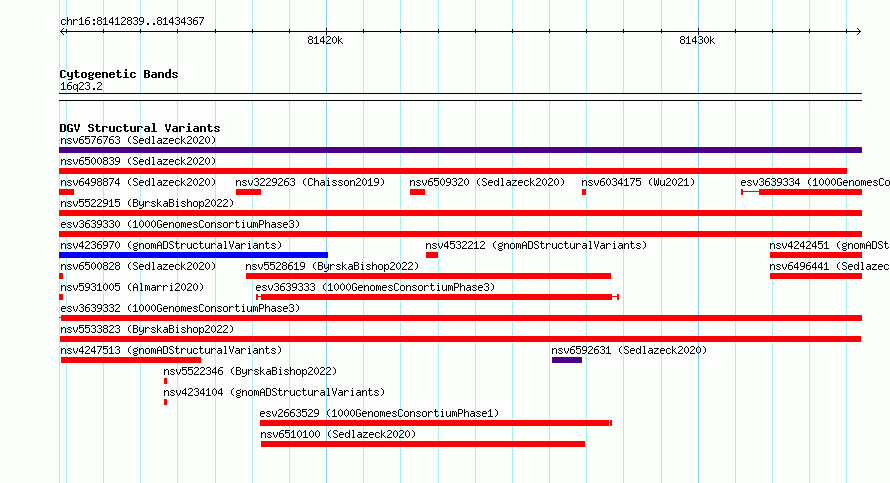Click the DGV Structural Variants track title
This screenshot has width=890, height=483.
point(140,128)
